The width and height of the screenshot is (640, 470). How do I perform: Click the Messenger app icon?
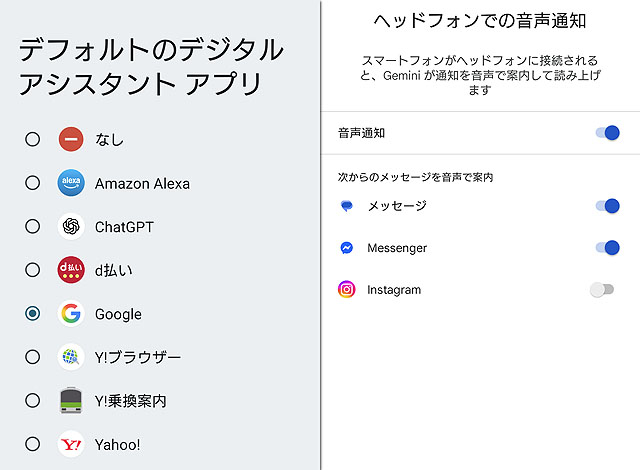tap(347, 248)
